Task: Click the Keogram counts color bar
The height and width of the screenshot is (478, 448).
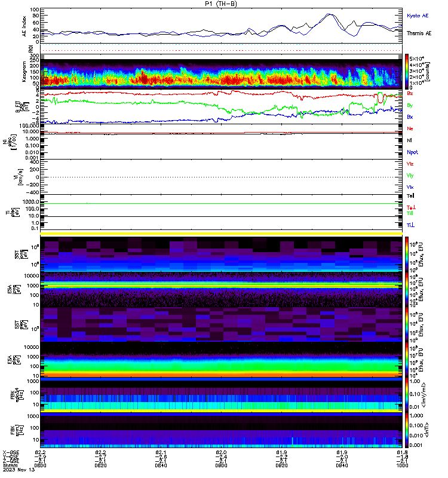Action: point(407,72)
